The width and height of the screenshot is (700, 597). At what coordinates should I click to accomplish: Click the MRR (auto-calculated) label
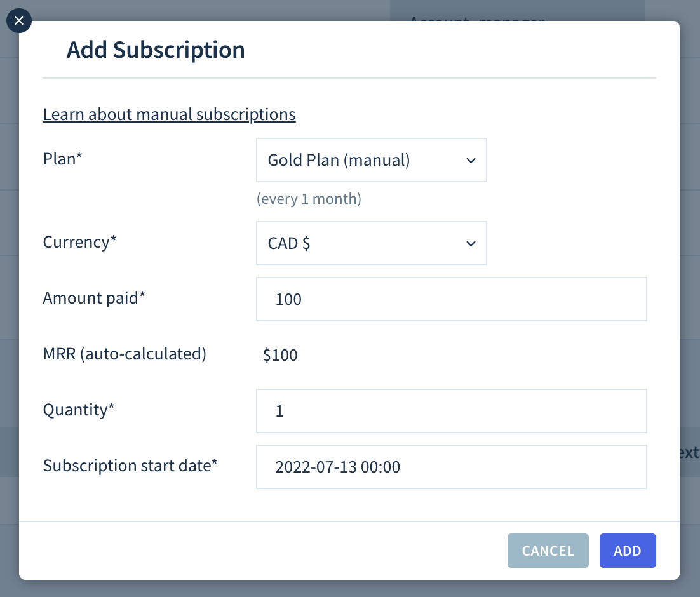125,354
